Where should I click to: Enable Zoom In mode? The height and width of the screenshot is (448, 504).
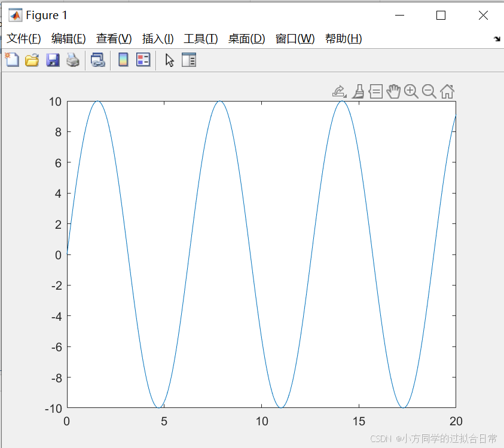(411, 91)
